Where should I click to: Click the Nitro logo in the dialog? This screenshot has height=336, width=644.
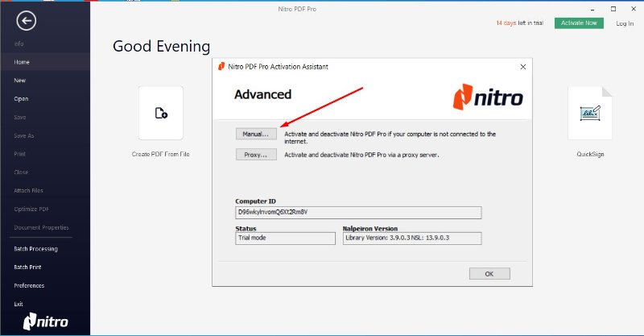coord(488,97)
